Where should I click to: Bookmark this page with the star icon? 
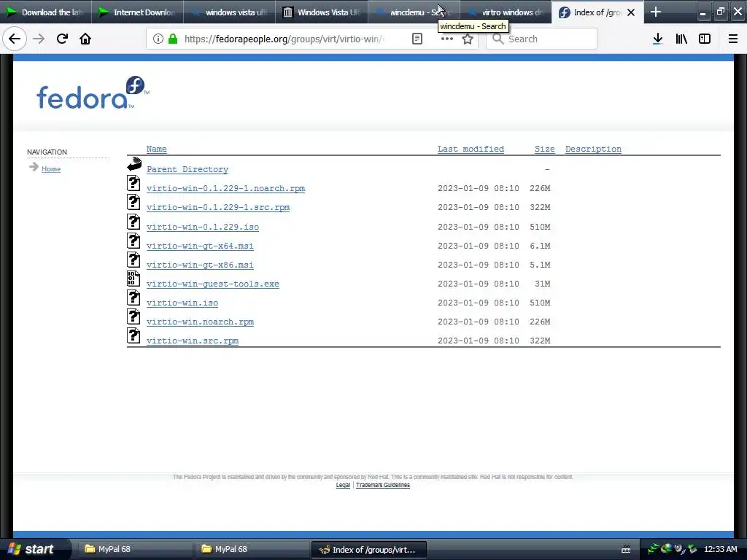point(468,39)
